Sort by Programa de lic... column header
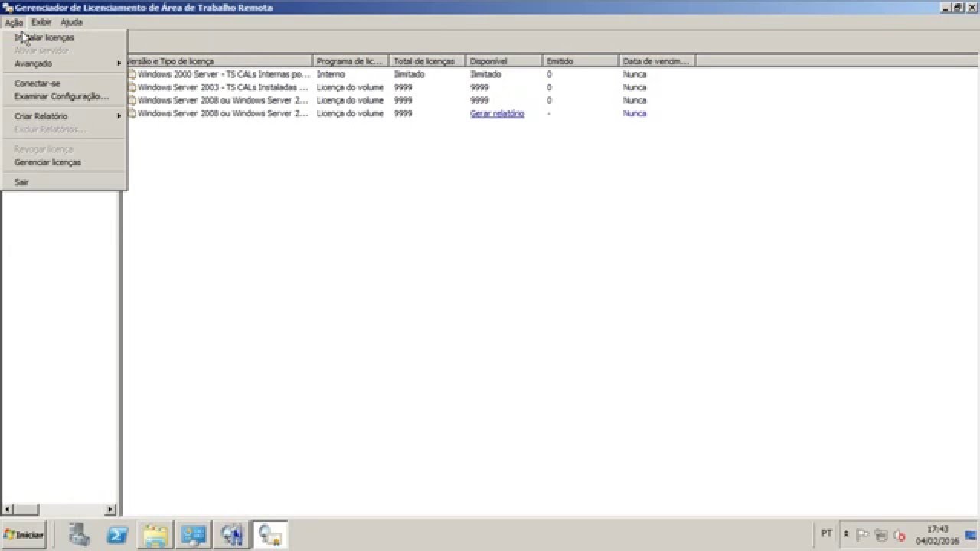The width and height of the screenshot is (980, 551). click(x=351, y=60)
